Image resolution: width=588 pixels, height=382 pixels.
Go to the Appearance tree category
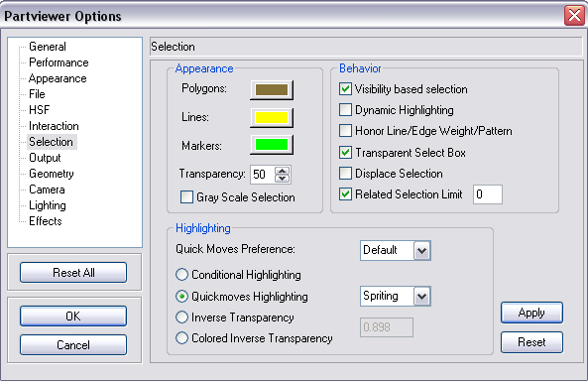coord(58,78)
